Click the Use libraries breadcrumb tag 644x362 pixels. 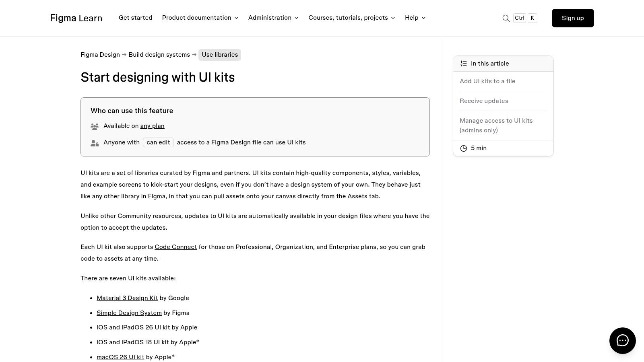click(x=220, y=55)
